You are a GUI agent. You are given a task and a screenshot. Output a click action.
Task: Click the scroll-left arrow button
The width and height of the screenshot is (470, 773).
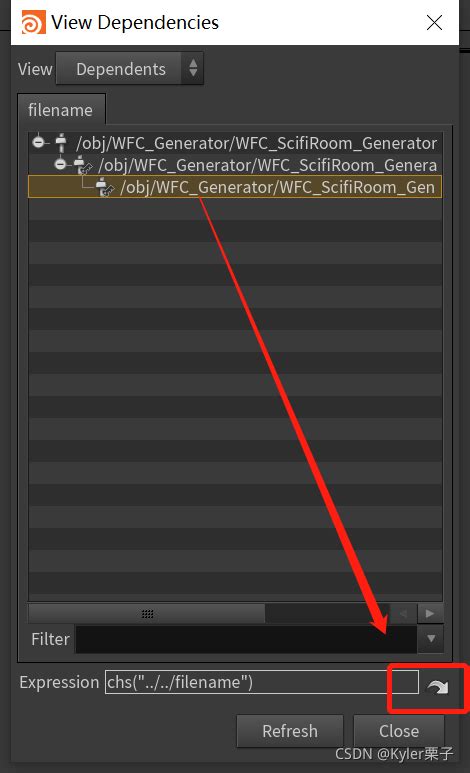[x=403, y=614]
